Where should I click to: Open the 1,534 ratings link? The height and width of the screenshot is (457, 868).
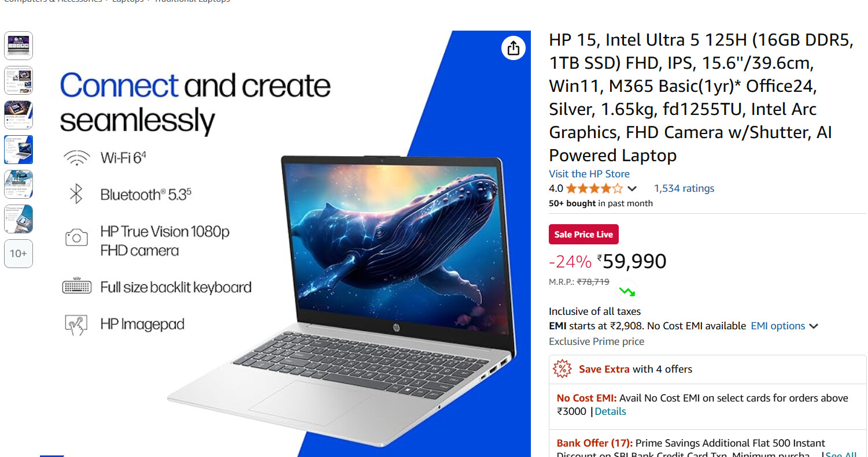tap(684, 188)
